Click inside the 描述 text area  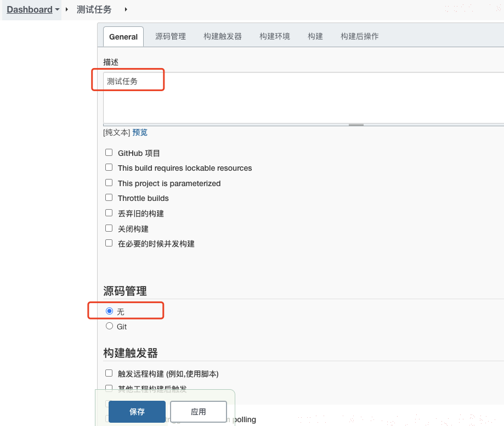click(303, 98)
